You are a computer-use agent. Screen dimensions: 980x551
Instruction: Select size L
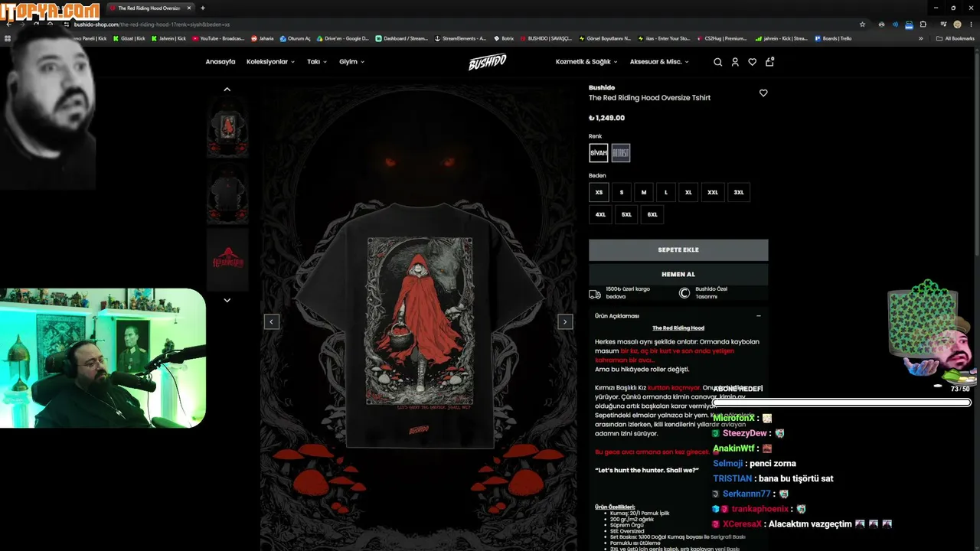[666, 192]
